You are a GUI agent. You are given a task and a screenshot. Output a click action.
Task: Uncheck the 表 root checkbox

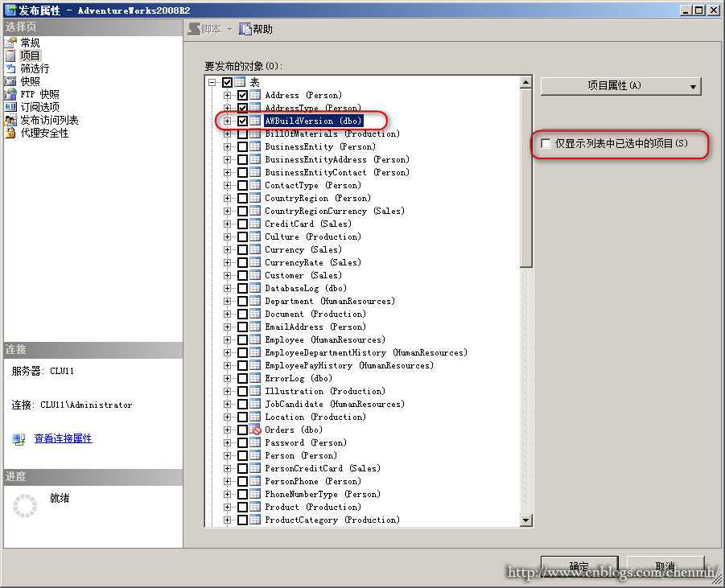227,82
